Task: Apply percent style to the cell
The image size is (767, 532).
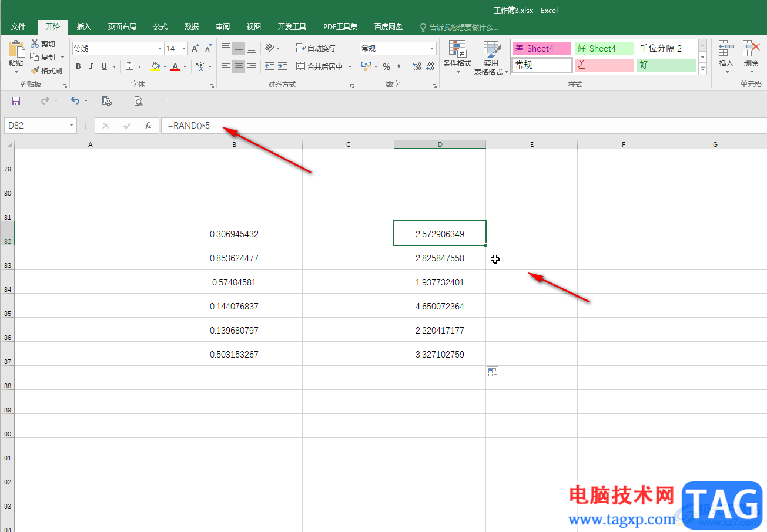Action: (386, 66)
